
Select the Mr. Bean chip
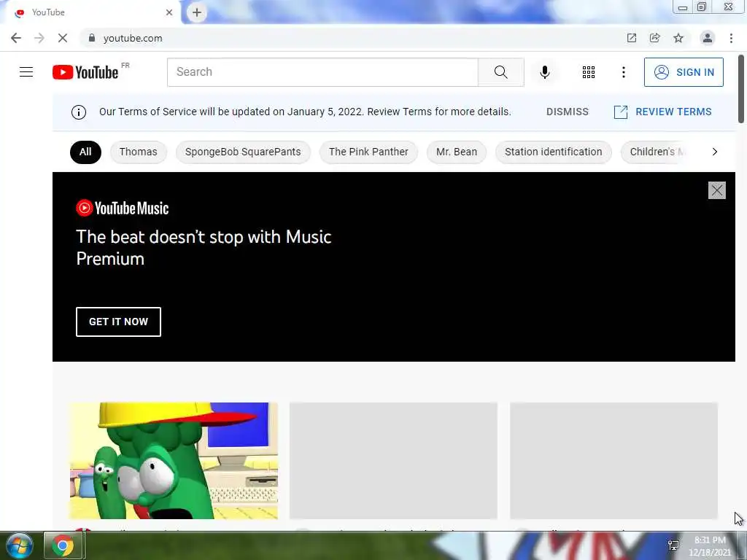(x=457, y=152)
